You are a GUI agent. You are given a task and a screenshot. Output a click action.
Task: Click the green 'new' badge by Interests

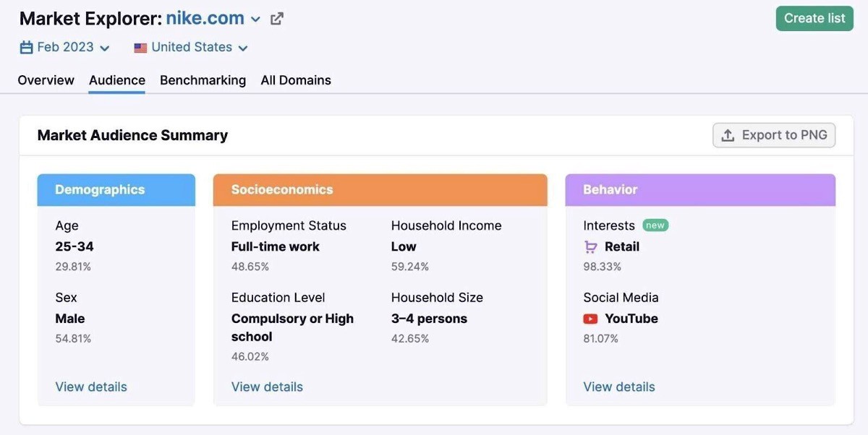click(x=655, y=225)
